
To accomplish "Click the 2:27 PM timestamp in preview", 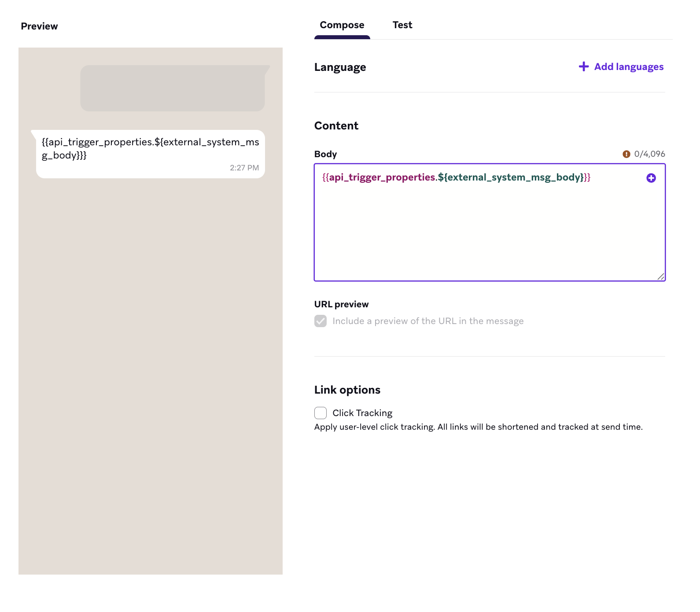I will coord(244,168).
